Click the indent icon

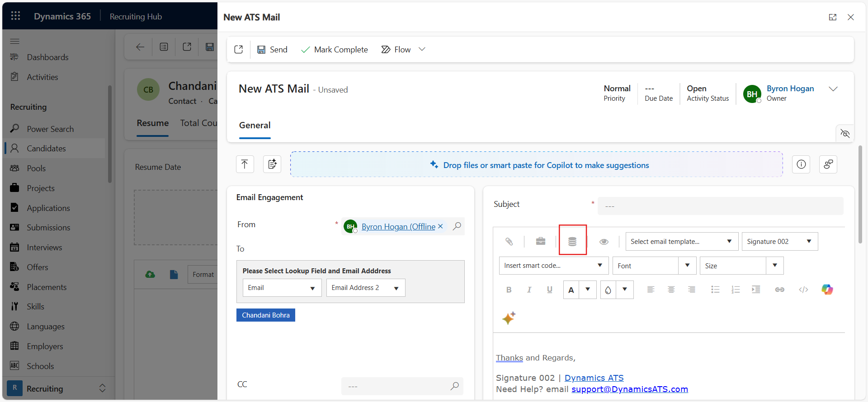(x=756, y=290)
